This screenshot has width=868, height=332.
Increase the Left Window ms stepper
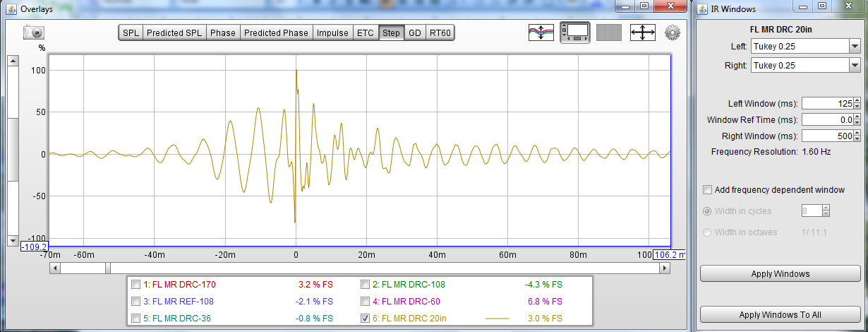tap(857, 100)
